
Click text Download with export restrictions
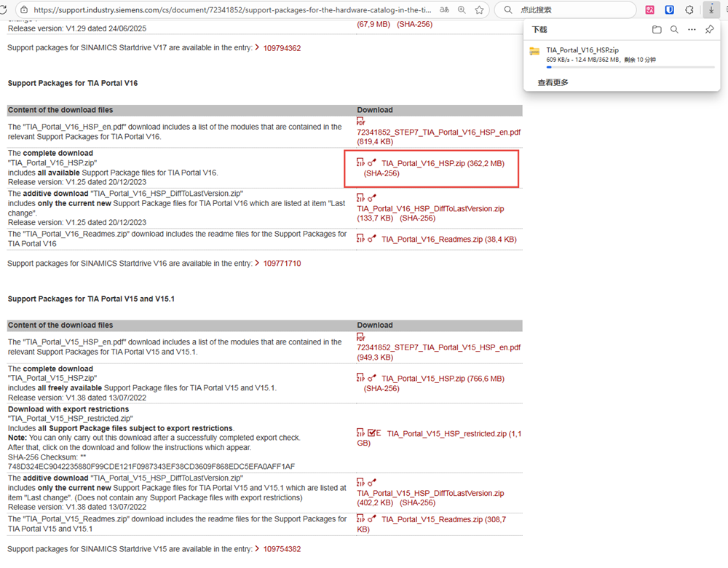68,409
